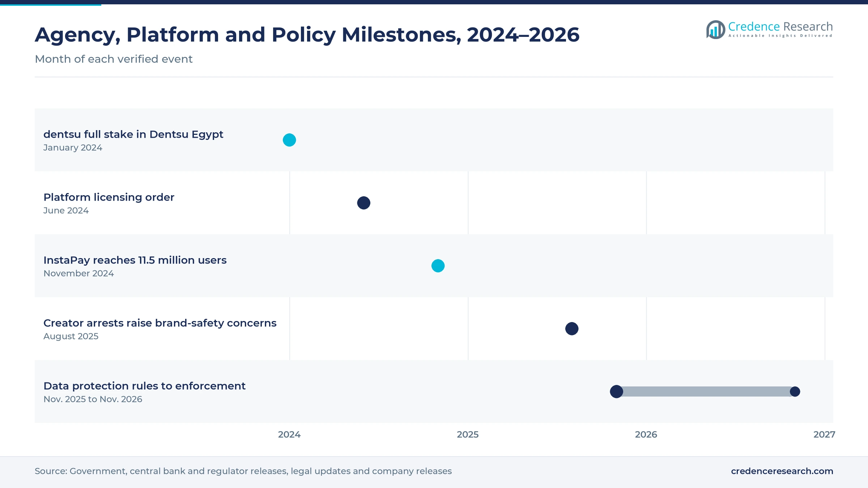The width and height of the screenshot is (868, 488).
Task: Click the 2027 axis label
Action: click(824, 435)
